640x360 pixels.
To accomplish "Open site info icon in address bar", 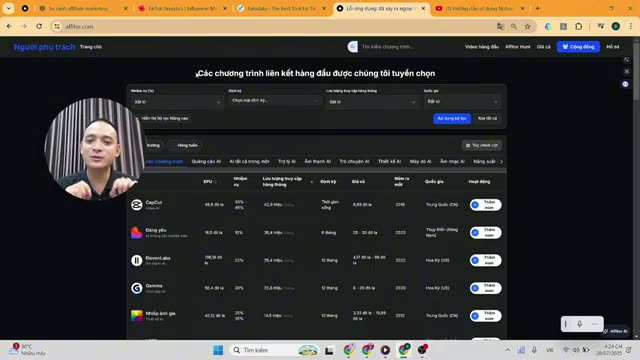I will [57, 27].
